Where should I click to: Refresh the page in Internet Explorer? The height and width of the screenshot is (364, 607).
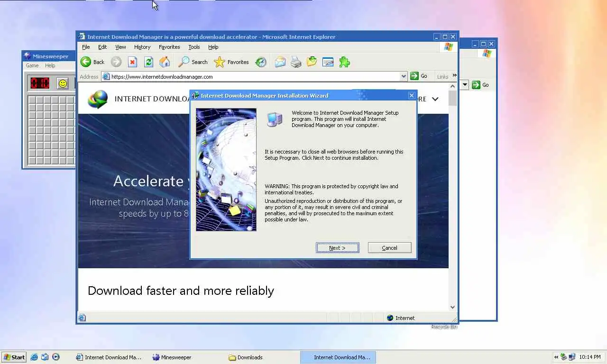pyautogui.click(x=148, y=62)
